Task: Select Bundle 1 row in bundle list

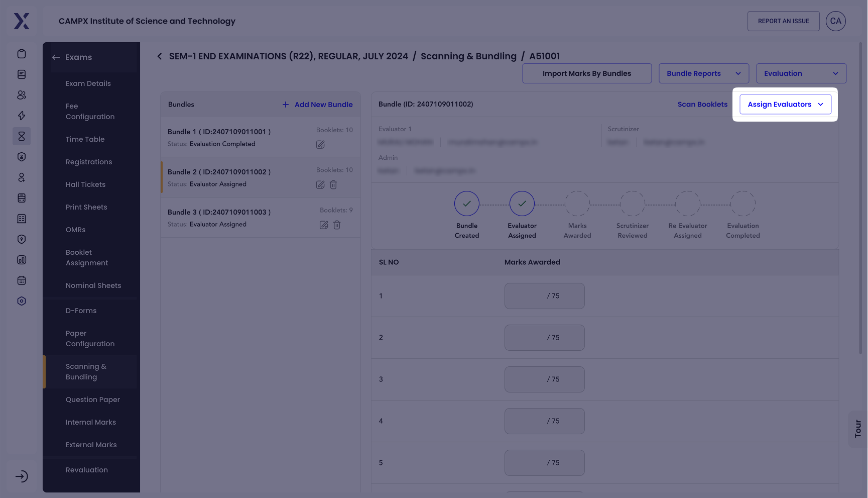Action: [x=260, y=137]
